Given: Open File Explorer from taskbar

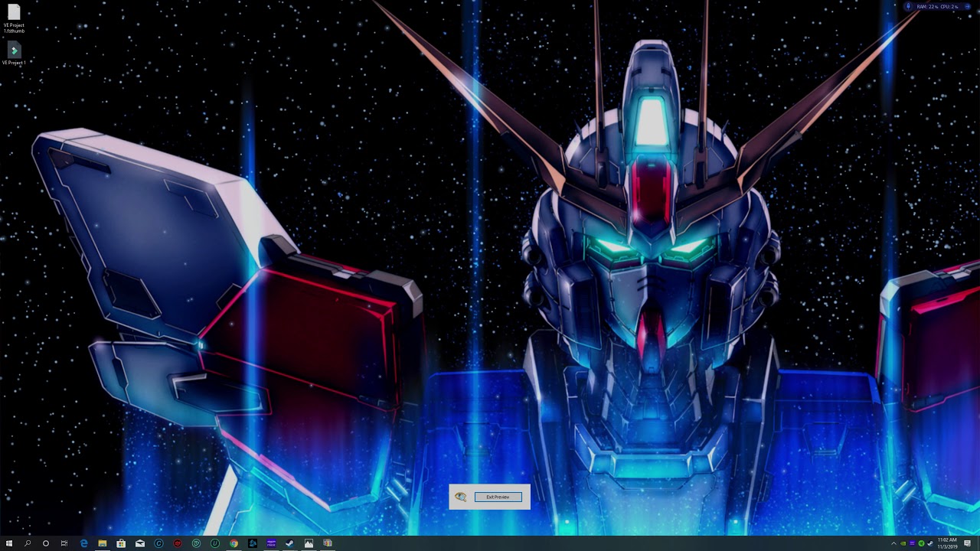Looking at the screenshot, I should pyautogui.click(x=103, y=543).
